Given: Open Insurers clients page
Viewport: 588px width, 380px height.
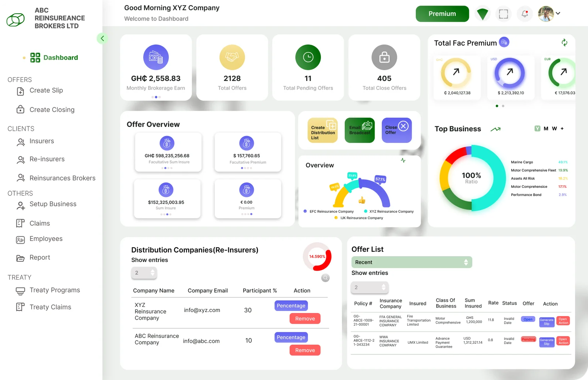Looking at the screenshot, I should tap(35, 141).
